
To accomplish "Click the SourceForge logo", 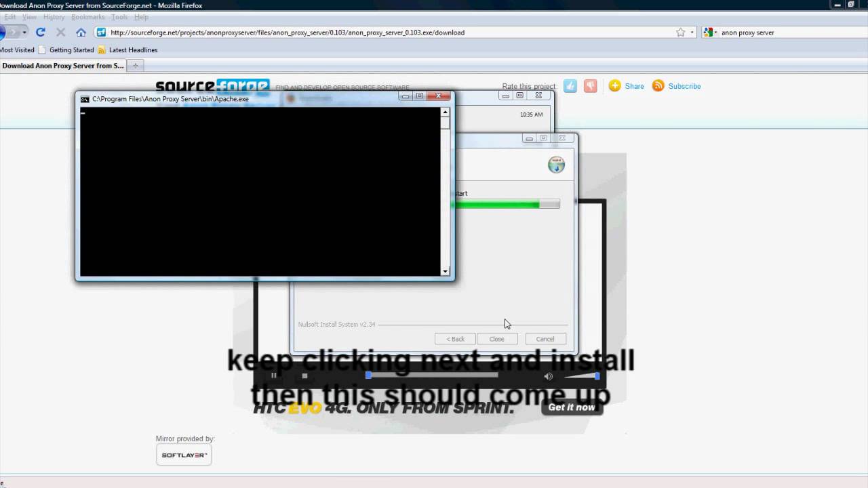I will click(213, 85).
